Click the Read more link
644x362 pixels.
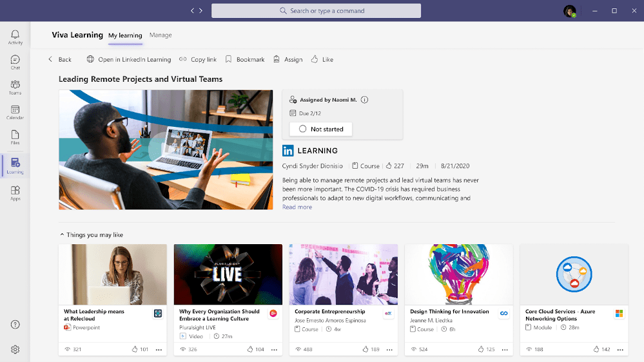coord(297,207)
